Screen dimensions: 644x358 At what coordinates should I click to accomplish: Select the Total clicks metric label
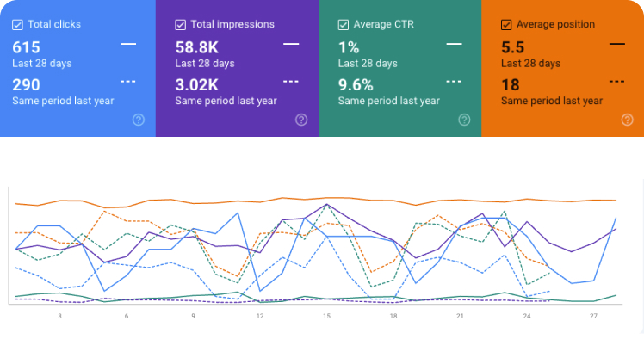tap(54, 24)
